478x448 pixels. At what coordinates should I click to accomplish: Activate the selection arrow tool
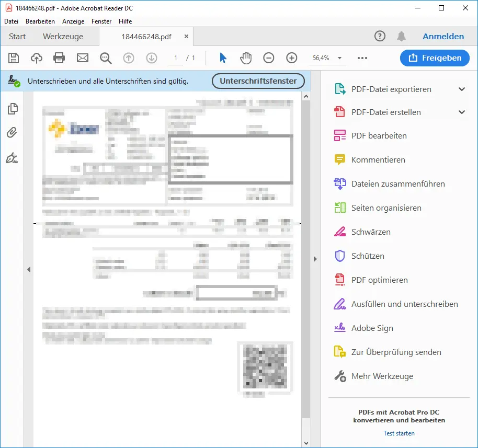[223, 58]
